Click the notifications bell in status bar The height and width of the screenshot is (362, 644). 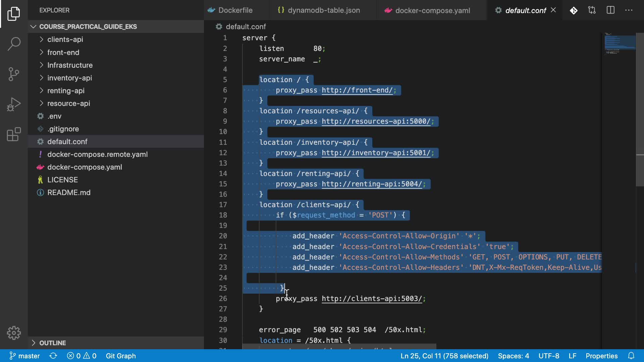point(631,356)
